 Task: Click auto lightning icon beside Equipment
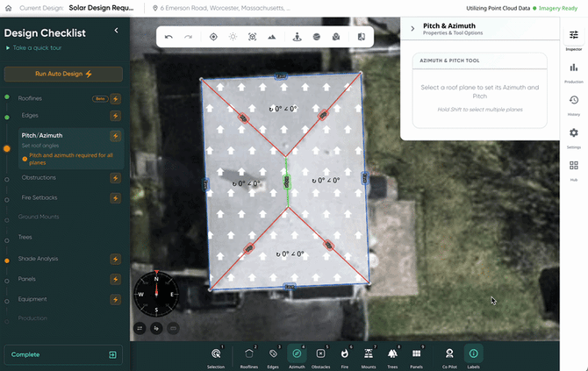pyautogui.click(x=116, y=299)
